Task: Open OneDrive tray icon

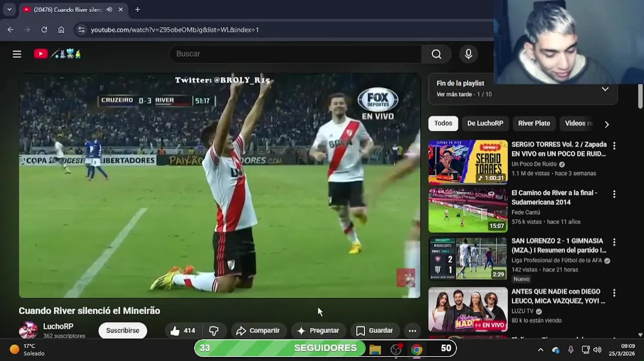Action: 556,349
